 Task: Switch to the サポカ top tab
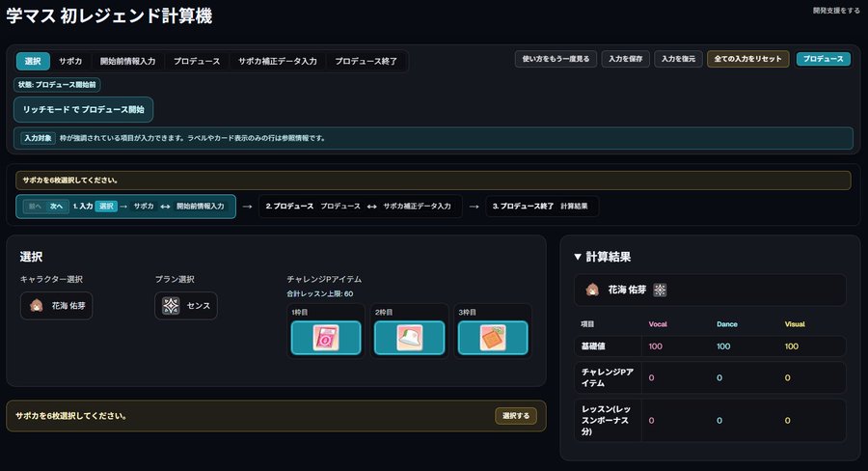[x=70, y=61]
